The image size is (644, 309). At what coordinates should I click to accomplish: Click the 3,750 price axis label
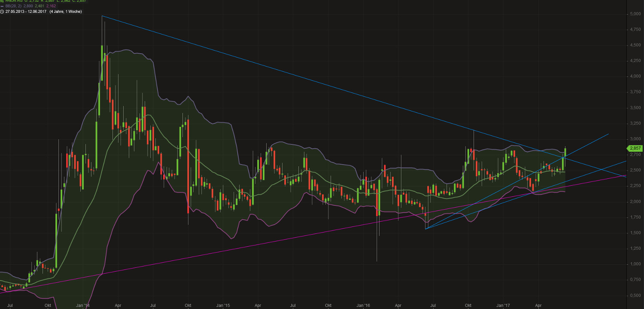click(636, 92)
